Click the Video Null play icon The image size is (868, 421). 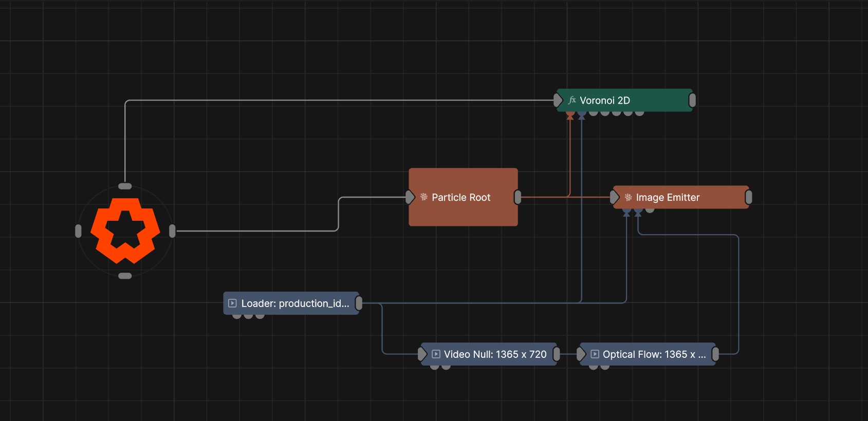coord(436,354)
